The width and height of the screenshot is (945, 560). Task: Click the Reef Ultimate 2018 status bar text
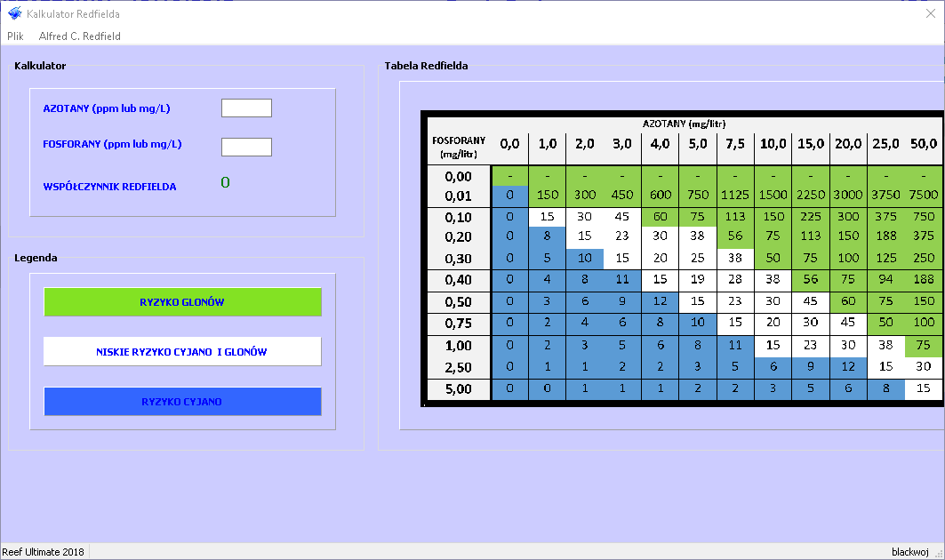click(43, 552)
